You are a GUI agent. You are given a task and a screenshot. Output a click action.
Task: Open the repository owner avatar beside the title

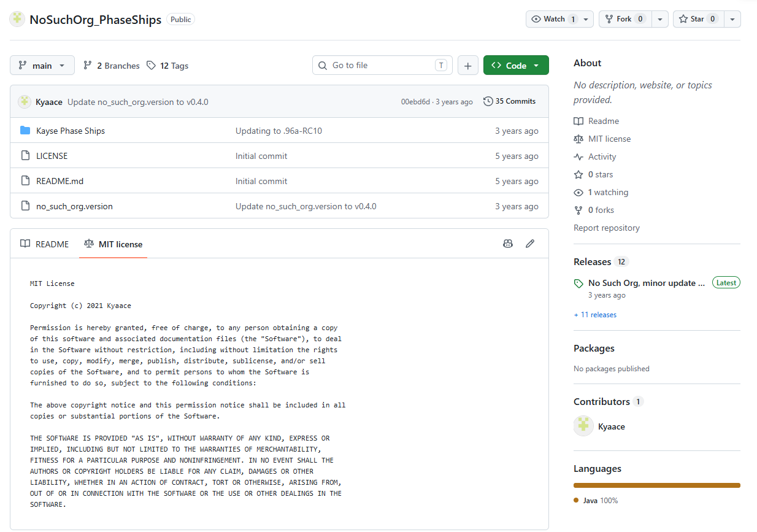click(x=17, y=19)
